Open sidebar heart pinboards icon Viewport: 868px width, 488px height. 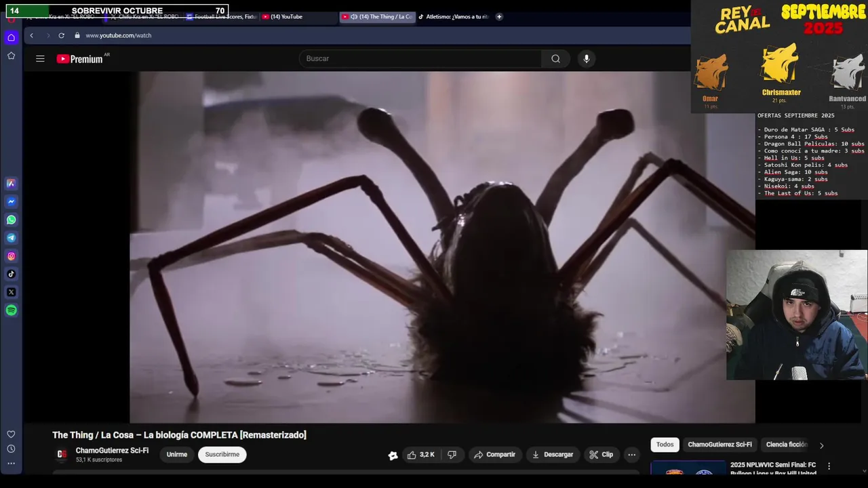tap(11, 434)
